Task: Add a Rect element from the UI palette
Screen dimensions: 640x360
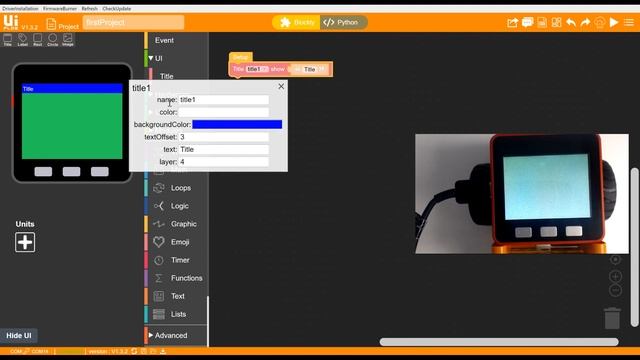Action: [x=38, y=40]
